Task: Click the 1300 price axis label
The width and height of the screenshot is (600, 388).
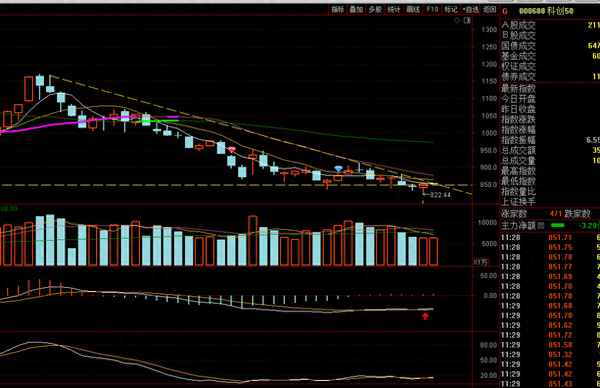Action: [x=489, y=29]
